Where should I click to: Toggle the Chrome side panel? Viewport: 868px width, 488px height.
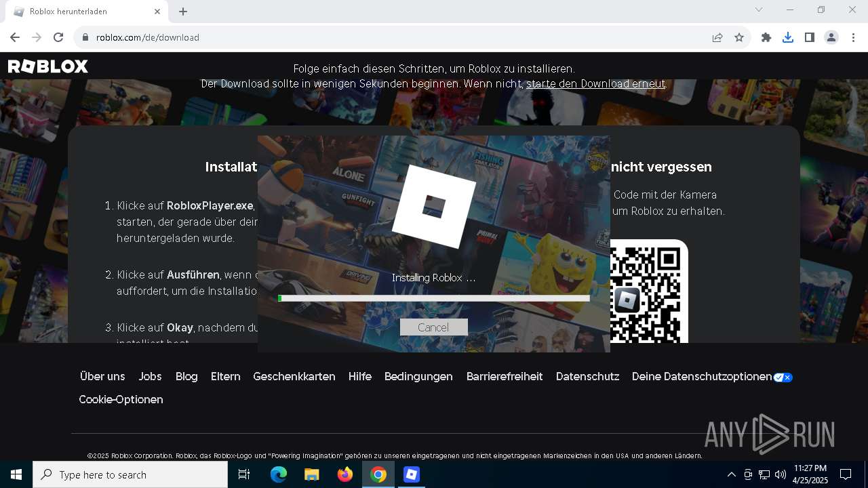pos(810,37)
